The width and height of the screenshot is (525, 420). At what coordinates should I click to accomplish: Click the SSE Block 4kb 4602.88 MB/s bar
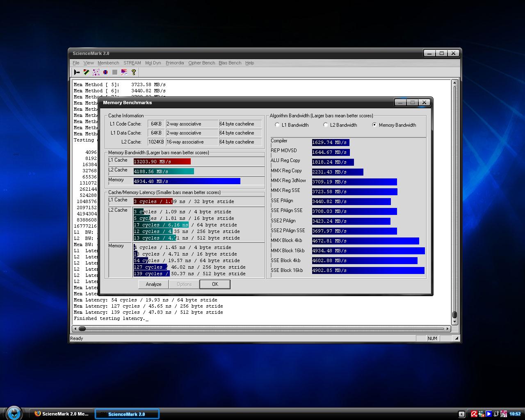365,260
